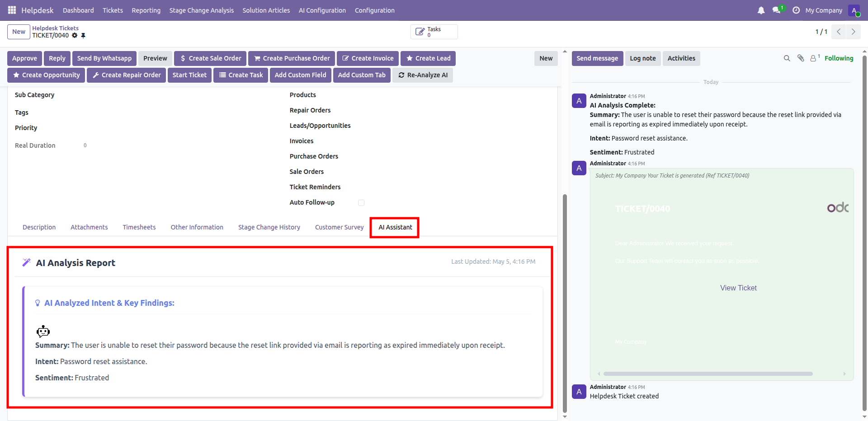Click the Preview button
The height and width of the screenshot is (421, 868).
point(155,58)
